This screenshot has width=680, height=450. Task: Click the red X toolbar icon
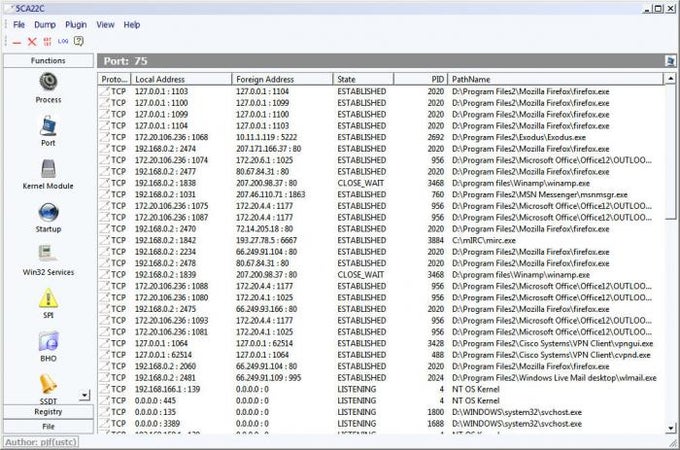32,42
